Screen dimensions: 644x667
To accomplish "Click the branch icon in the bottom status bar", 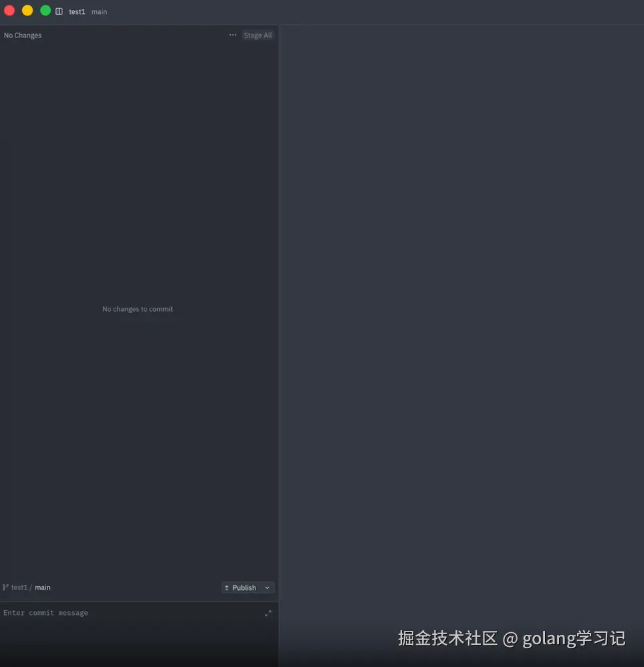I will [x=5, y=587].
